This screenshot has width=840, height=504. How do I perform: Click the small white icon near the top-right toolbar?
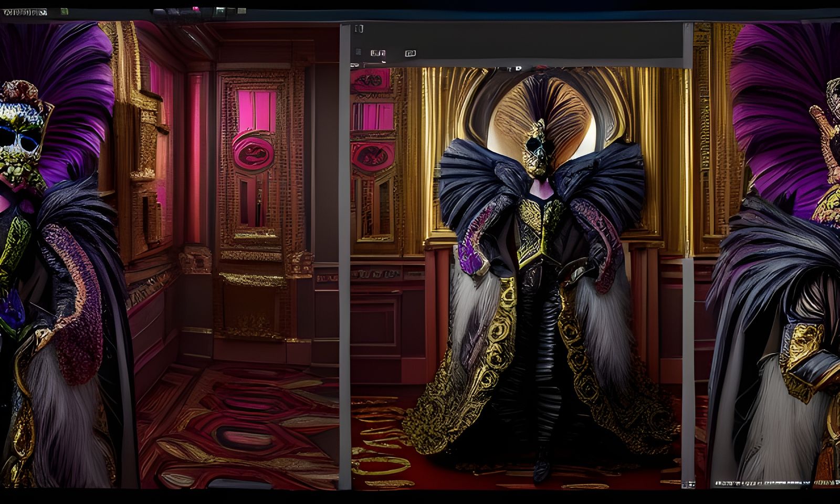pos(241,12)
